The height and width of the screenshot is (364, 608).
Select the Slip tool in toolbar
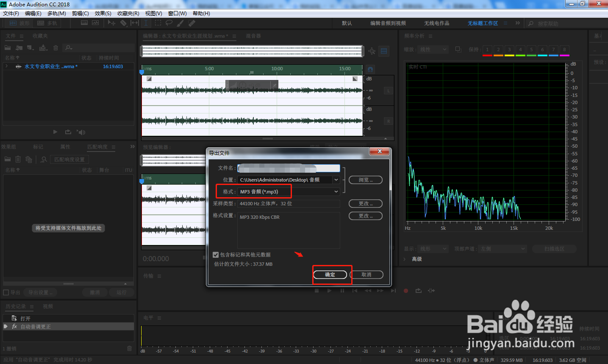(x=135, y=23)
